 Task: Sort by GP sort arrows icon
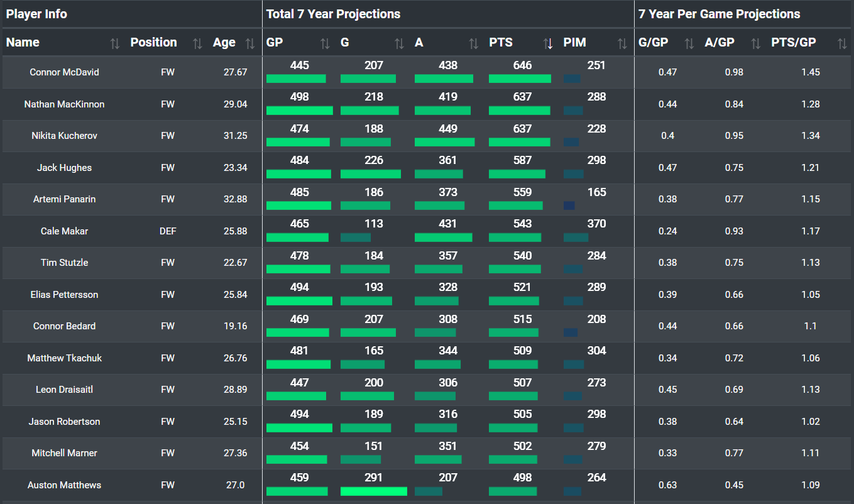pyautogui.click(x=325, y=43)
